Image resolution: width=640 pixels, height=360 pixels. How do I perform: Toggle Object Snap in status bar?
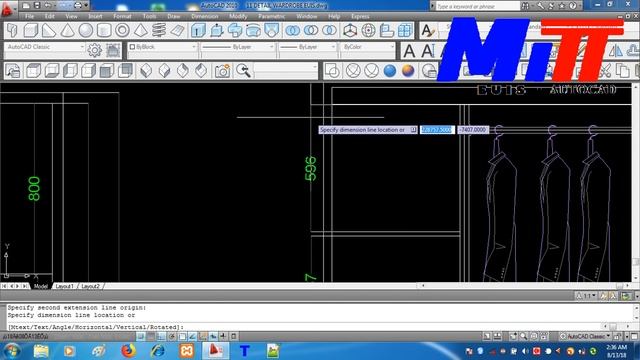[x=182, y=336]
